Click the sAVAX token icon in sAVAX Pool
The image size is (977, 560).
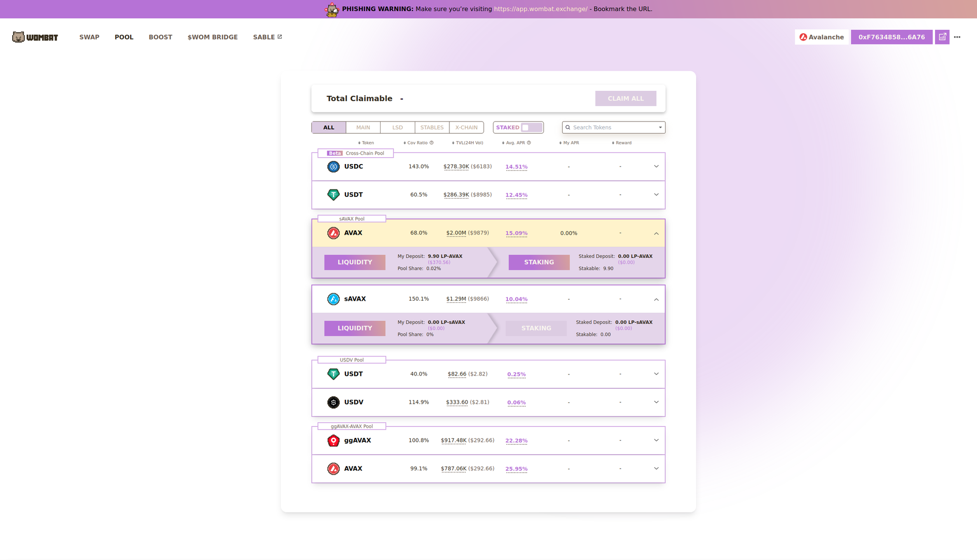334,299
